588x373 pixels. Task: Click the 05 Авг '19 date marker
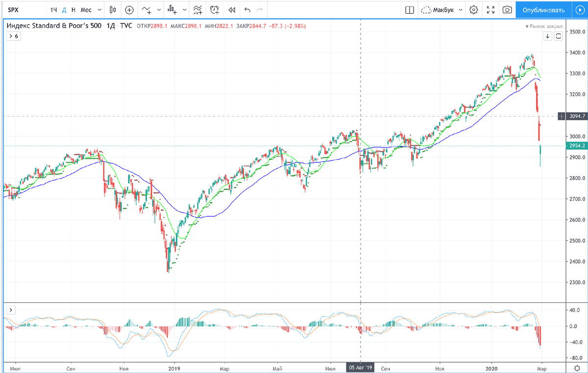pos(361,368)
